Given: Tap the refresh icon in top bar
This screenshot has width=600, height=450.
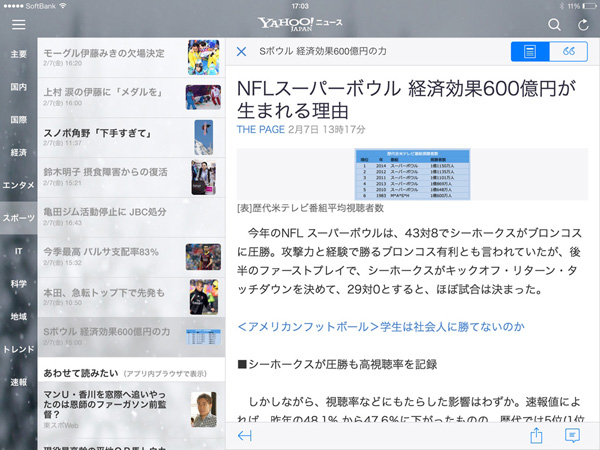Looking at the screenshot, I should coord(582,23).
